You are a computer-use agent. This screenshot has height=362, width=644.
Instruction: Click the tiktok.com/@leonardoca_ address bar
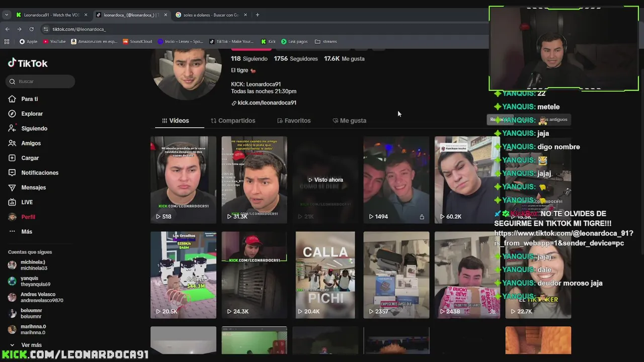[x=79, y=29]
